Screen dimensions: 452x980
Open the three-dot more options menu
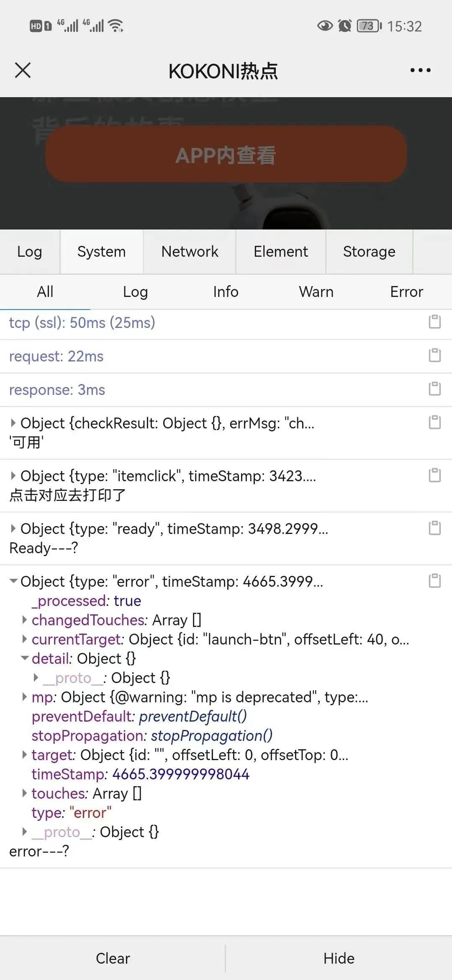[420, 70]
